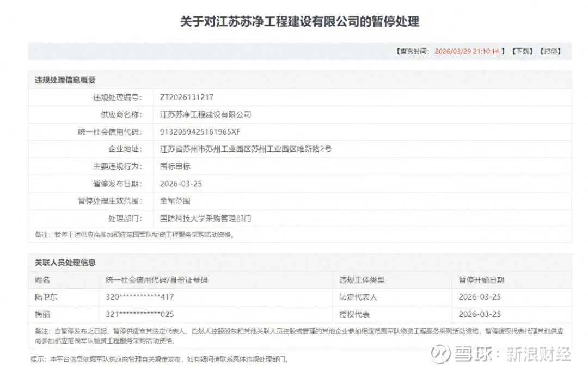This screenshot has height=372, width=588.
Task: Select the department 国防科技大学采购管理部门
Action: tap(205, 218)
